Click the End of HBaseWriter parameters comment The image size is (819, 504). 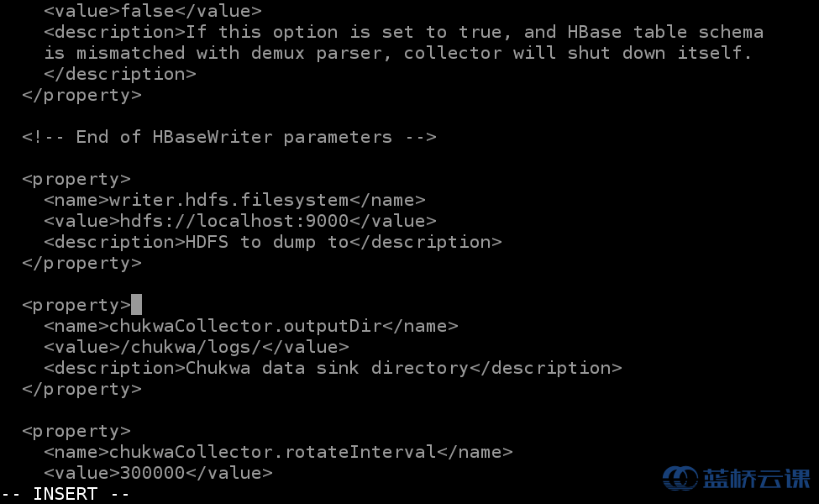pyautogui.click(x=228, y=137)
